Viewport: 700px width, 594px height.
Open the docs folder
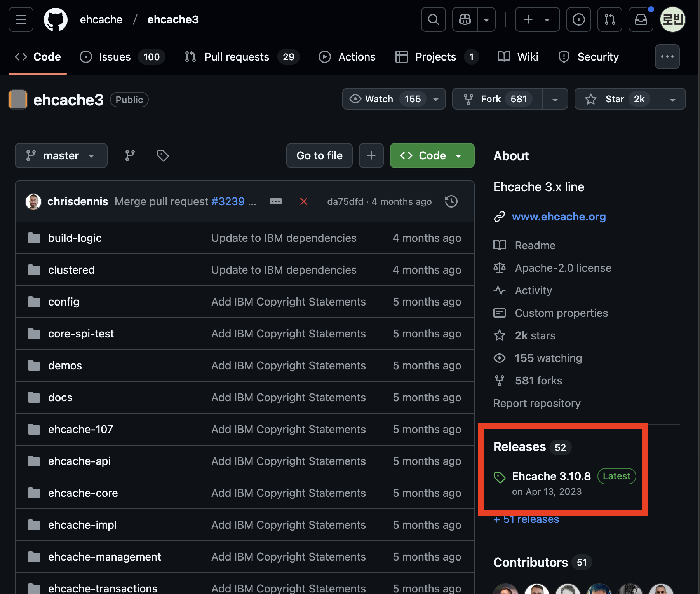60,397
